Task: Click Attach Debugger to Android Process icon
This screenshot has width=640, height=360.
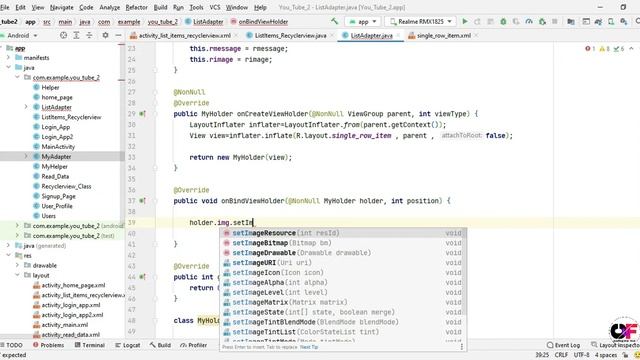Action: pos(542,21)
